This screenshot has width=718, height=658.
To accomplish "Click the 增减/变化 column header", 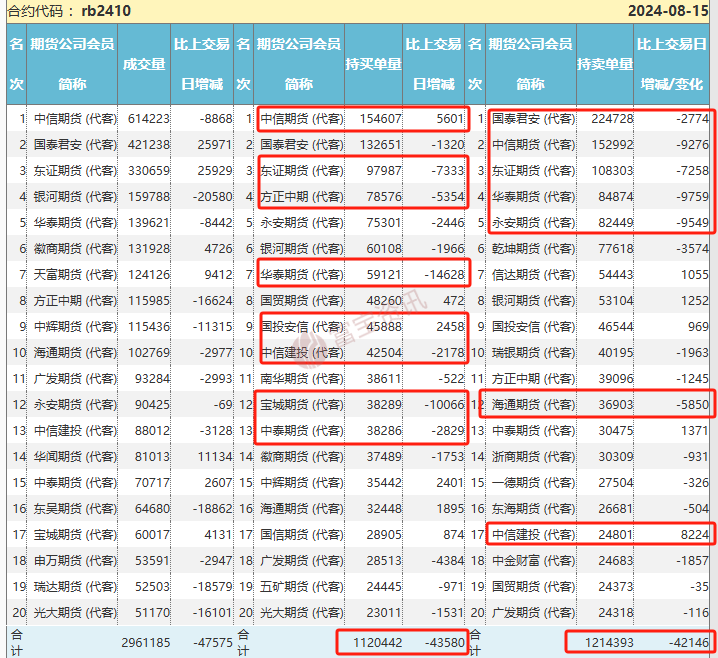I will (x=671, y=84).
